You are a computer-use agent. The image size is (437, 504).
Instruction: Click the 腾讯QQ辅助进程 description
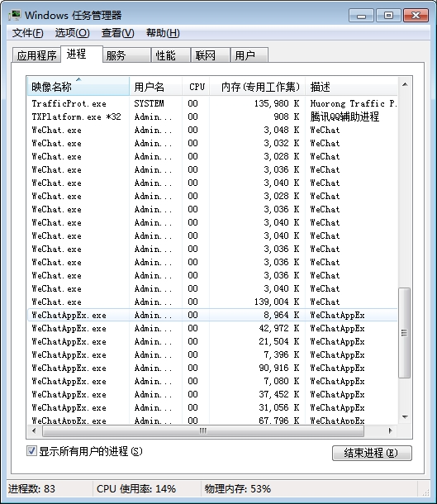(x=344, y=116)
